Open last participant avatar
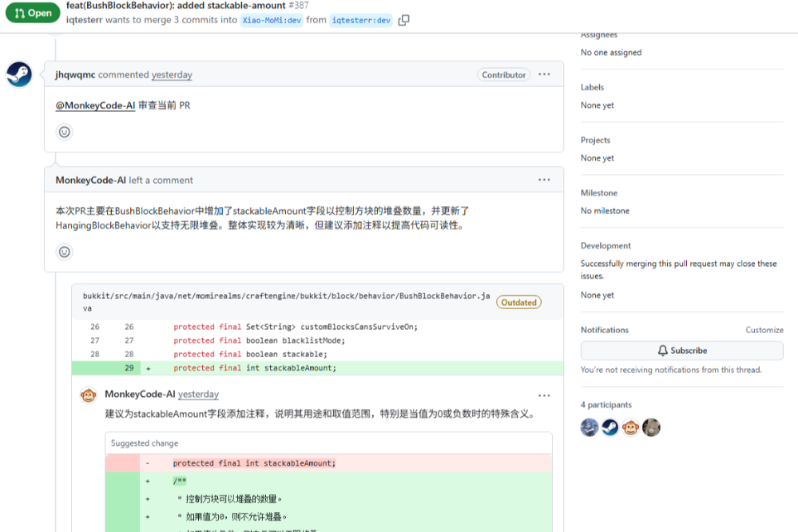The width and height of the screenshot is (798, 532). pyautogui.click(x=651, y=428)
